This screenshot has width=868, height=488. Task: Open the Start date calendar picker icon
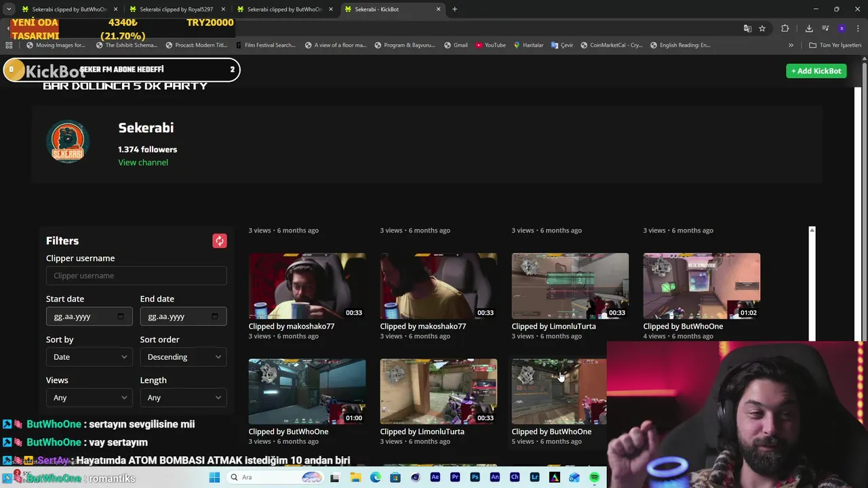[x=121, y=317]
